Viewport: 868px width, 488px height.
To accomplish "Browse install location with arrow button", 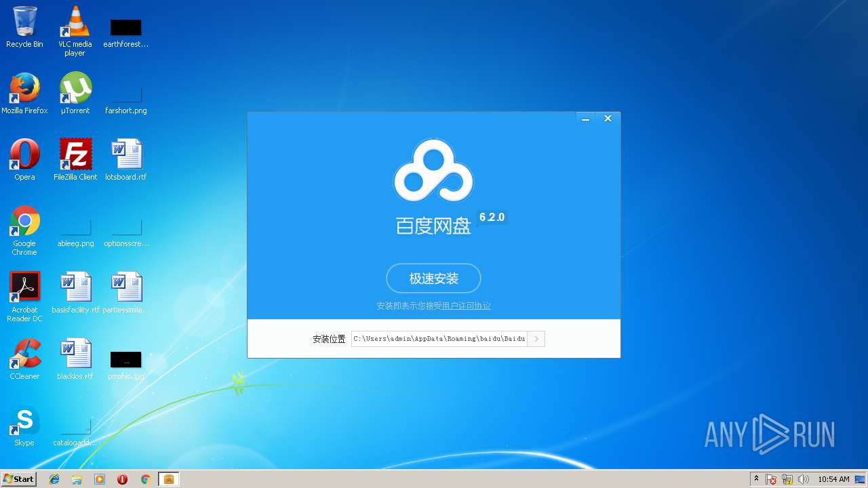I will [536, 338].
